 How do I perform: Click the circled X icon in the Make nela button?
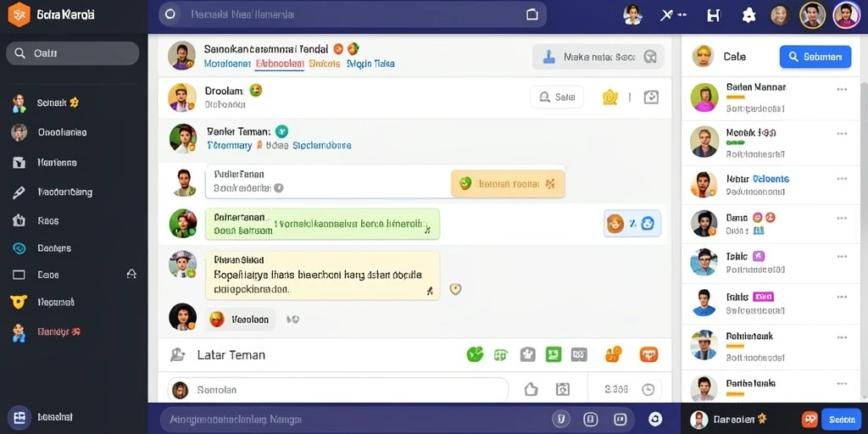(x=650, y=57)
